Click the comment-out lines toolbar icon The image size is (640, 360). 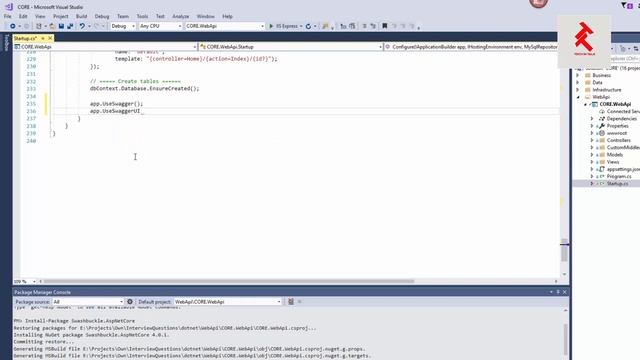tap(364, 26)
